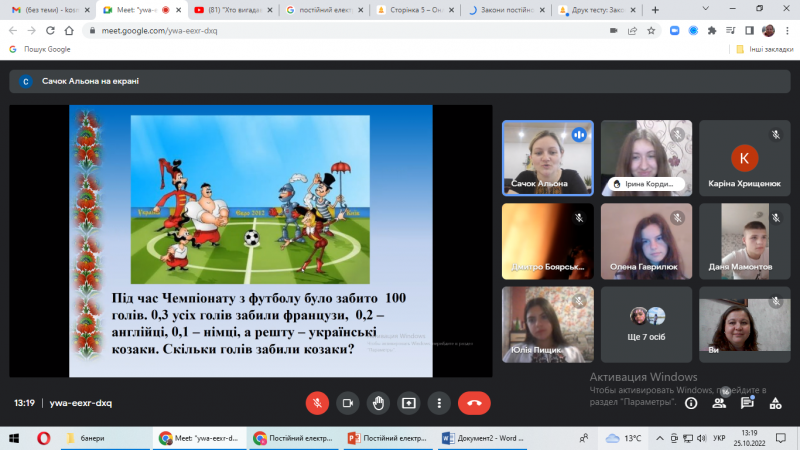The image size is (800, 450).
Task: Open the notification center
Action: coord(781,438)
